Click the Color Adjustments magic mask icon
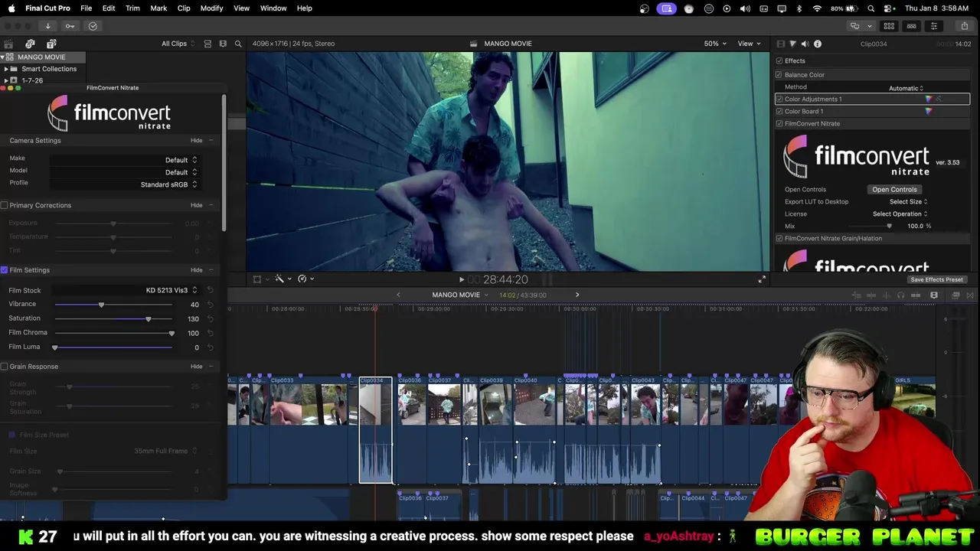 [x=939, y=99]
